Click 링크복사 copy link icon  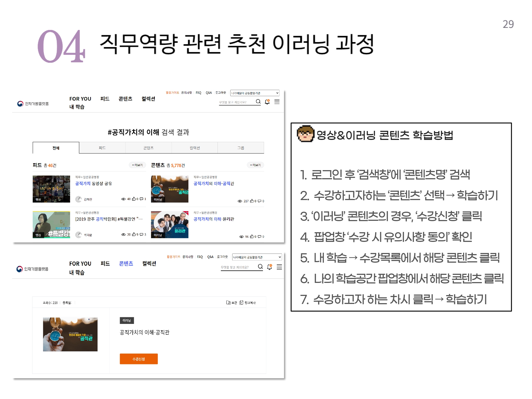tap(241, 302)
